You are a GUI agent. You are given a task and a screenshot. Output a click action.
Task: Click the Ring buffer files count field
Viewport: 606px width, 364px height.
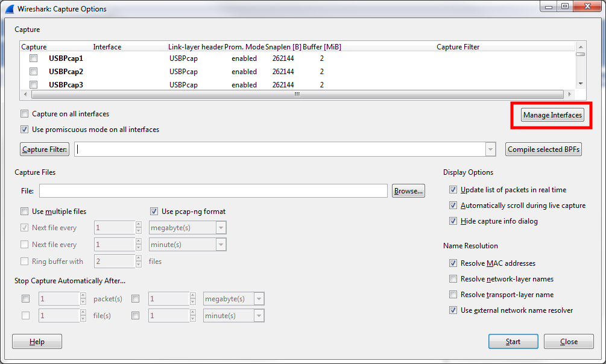tap(115, 261)
